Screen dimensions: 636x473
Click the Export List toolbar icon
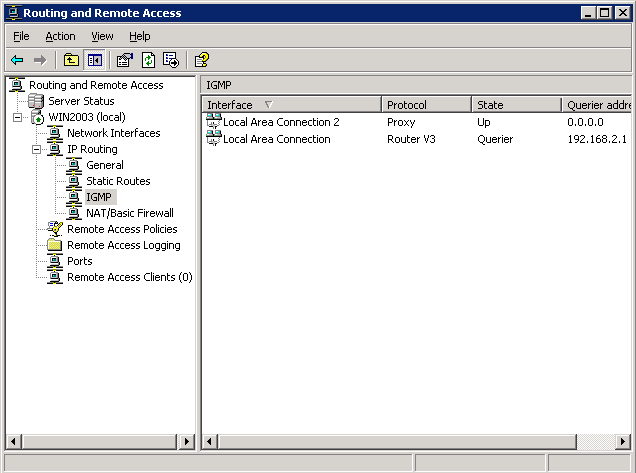170,60
